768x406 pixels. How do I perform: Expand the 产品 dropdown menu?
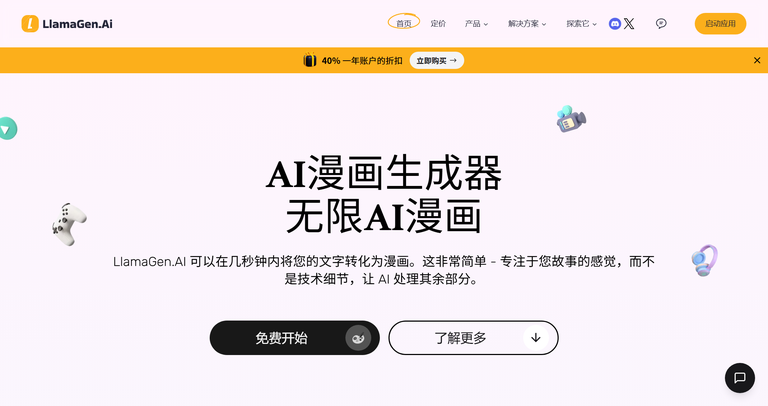(476, 24)
